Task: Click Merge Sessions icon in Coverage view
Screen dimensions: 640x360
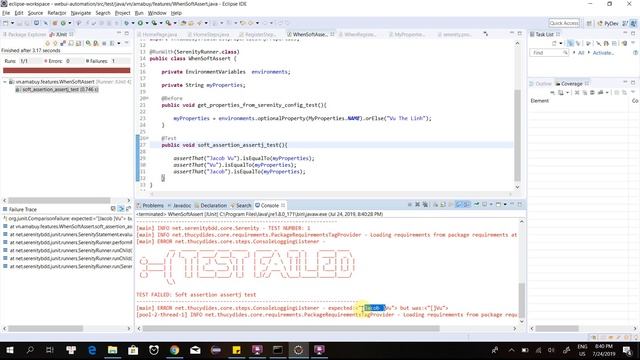Action: point(592,93)
